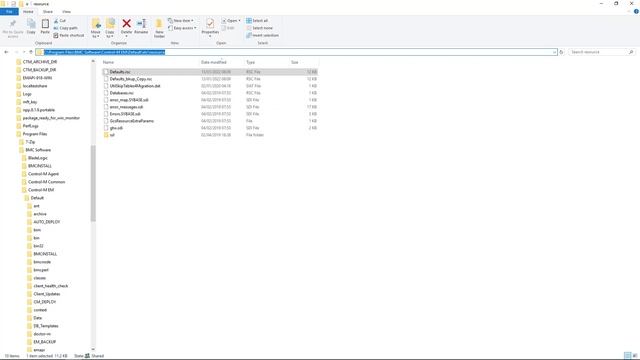This screenshot has height=360, width=640.
Task: Go back with the Back arrow
Action: [x=6, y=52]
